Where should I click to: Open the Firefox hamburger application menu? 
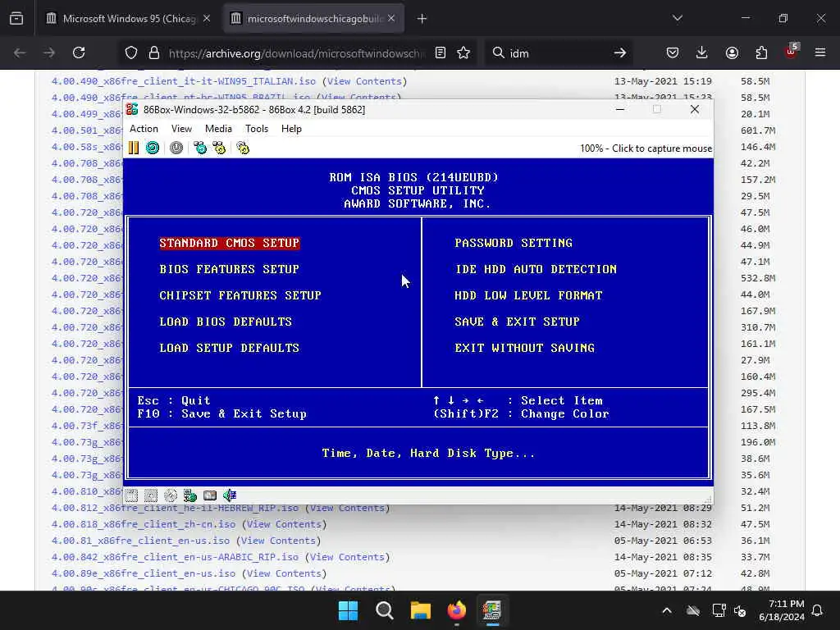(x=820, y=52)
